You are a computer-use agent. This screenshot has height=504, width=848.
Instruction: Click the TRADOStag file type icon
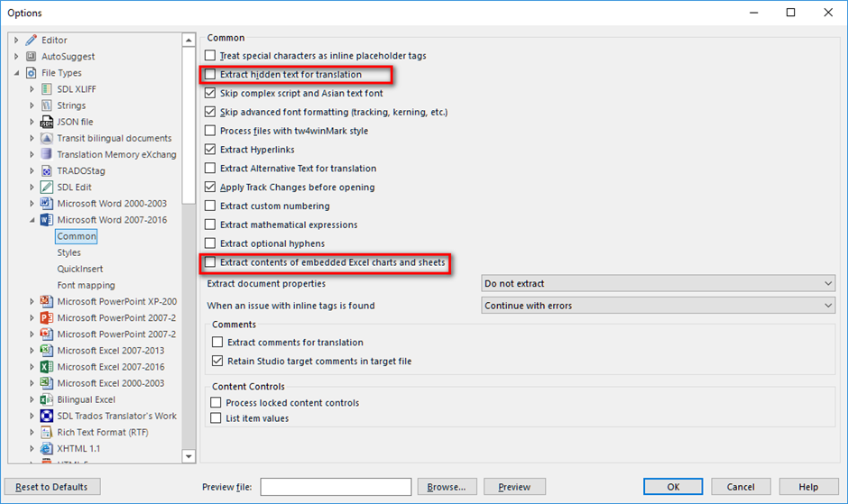(47, 171)
